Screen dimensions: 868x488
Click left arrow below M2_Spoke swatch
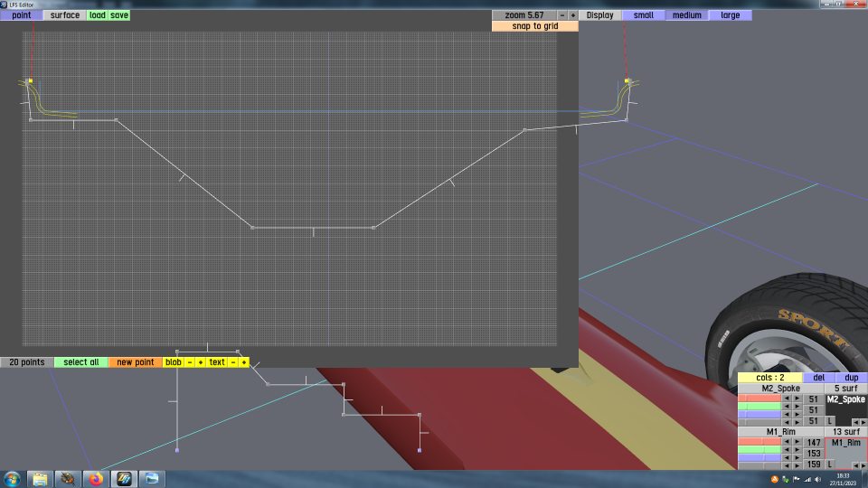pos(856,422)
